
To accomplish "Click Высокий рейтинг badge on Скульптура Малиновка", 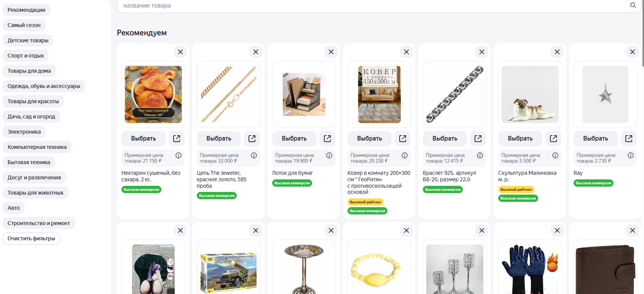I will click(516, 189).
